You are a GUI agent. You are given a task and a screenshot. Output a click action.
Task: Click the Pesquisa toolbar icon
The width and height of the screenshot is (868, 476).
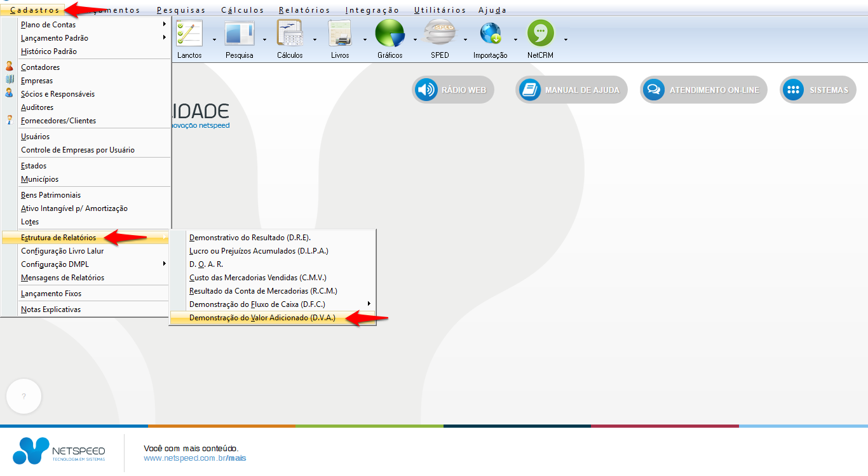click(239, 34)
